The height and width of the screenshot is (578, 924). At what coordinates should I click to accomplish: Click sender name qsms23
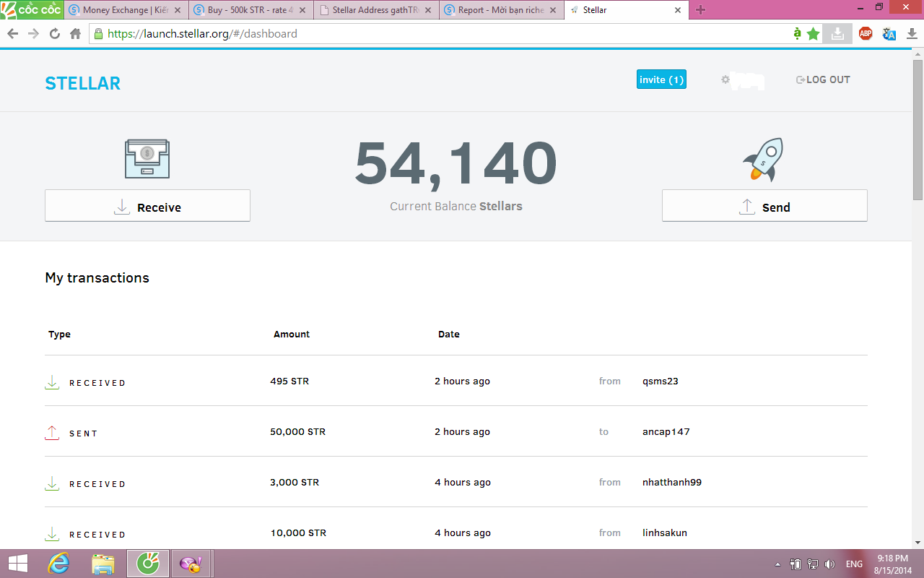coord(661,381)
